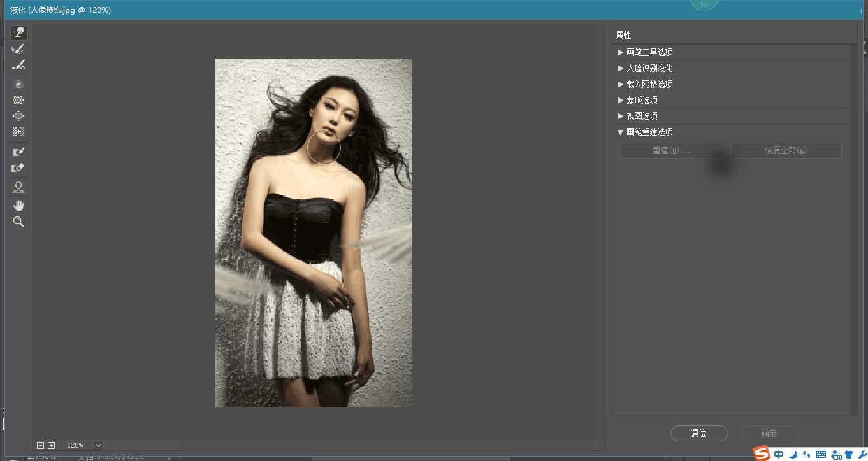Select the Zoom tool
The height and width of the screenshot is (461, 868).
click(18, 222)
